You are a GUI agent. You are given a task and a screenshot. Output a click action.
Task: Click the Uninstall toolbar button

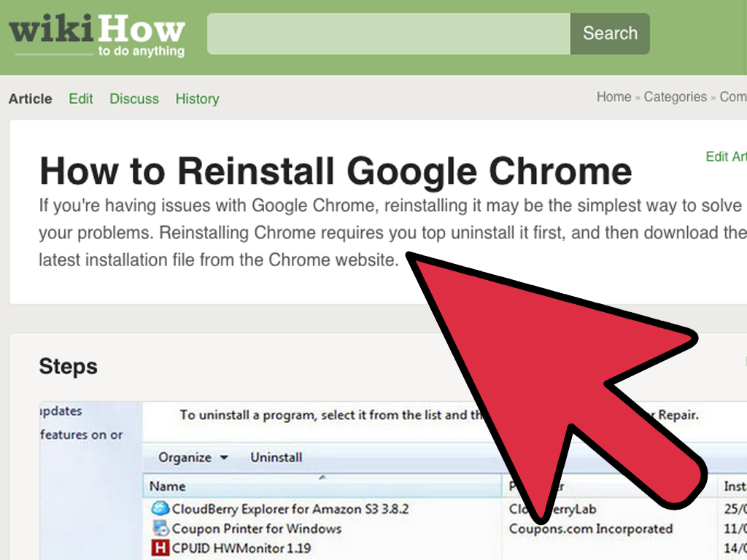tap(276, 458)
